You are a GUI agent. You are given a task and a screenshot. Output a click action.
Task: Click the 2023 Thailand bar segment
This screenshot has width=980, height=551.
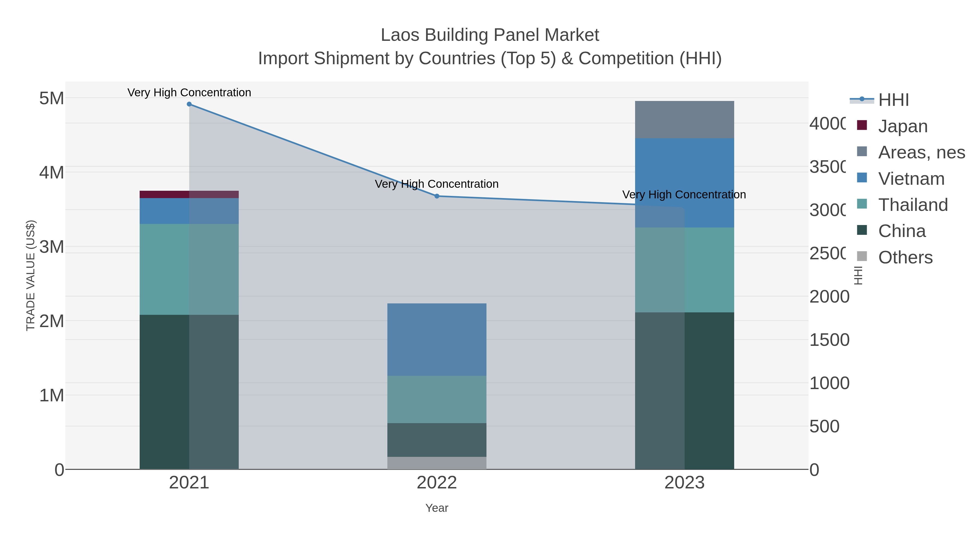(684, 270)
